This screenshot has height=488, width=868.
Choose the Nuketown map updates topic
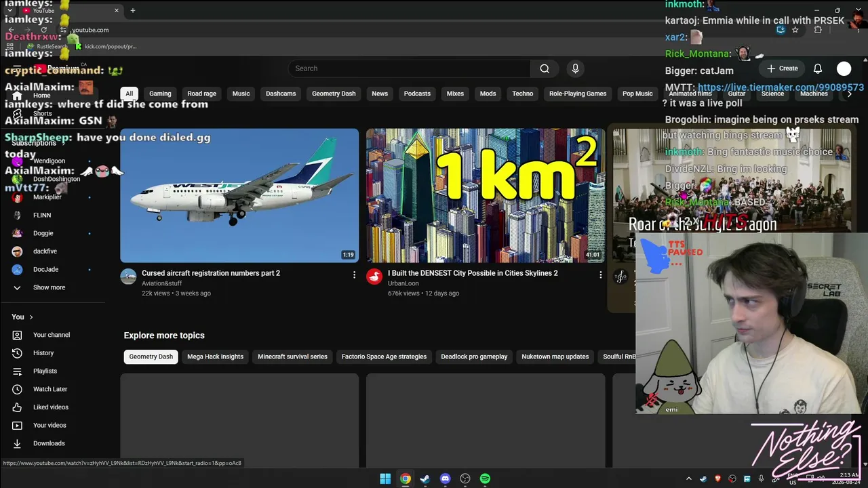555,357
